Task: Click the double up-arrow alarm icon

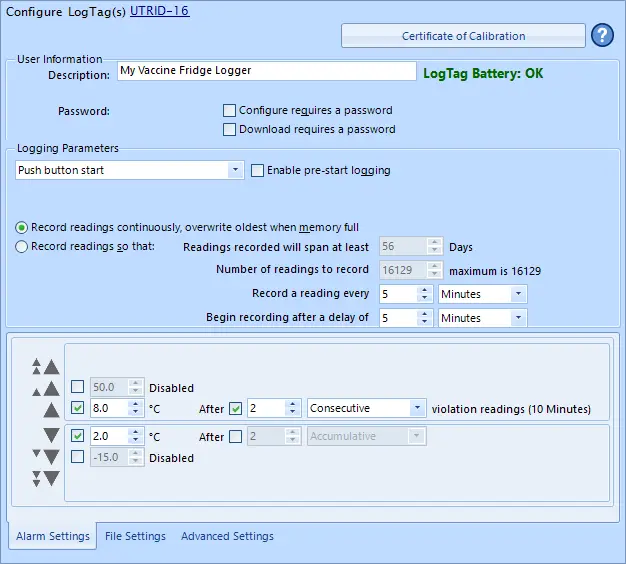Action: pyautogui.click(x=45, y=388)
